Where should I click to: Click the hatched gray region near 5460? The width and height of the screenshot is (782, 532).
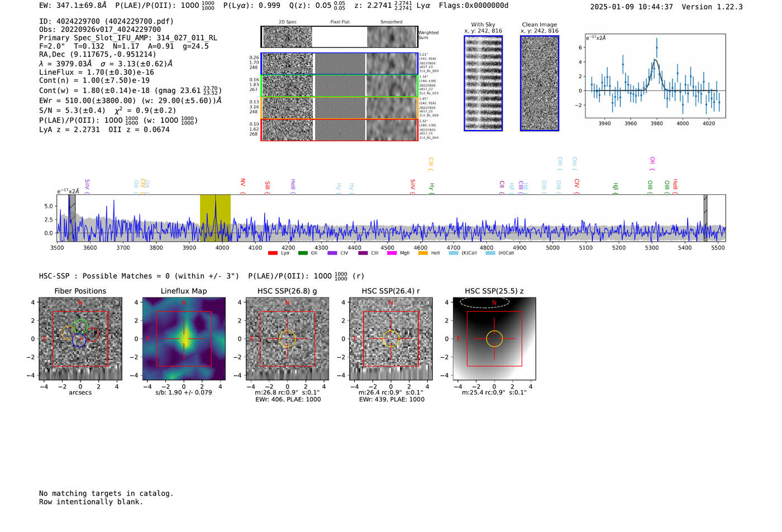pyautogui.click(x=705, y=218)
